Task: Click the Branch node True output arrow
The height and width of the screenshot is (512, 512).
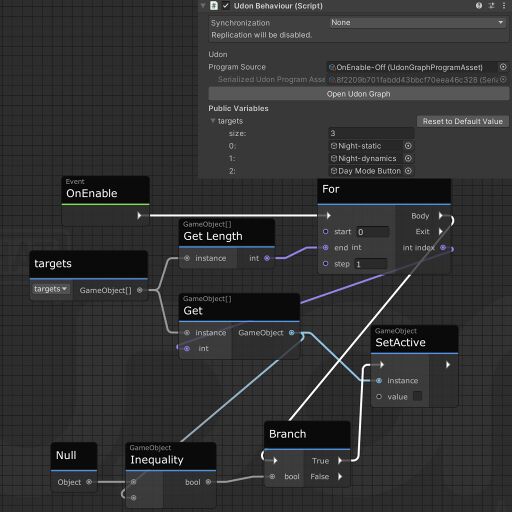Action: pos(340,461)
